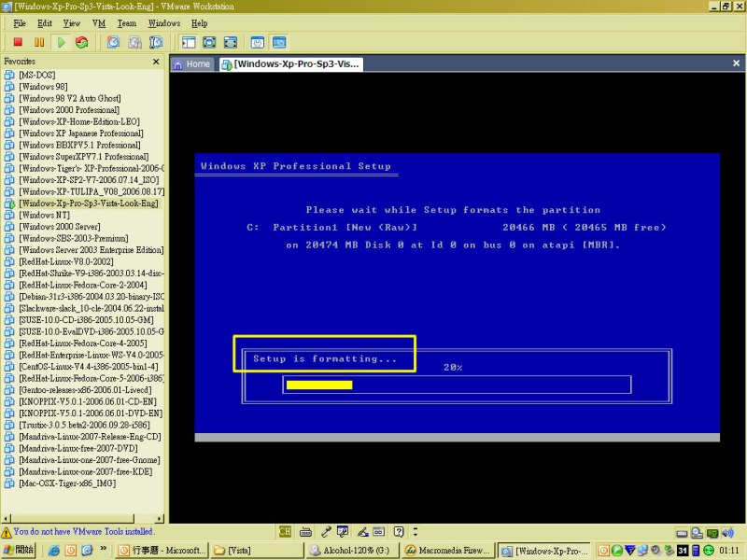Select [Windows NT] in Favorites

click(44, 215)
